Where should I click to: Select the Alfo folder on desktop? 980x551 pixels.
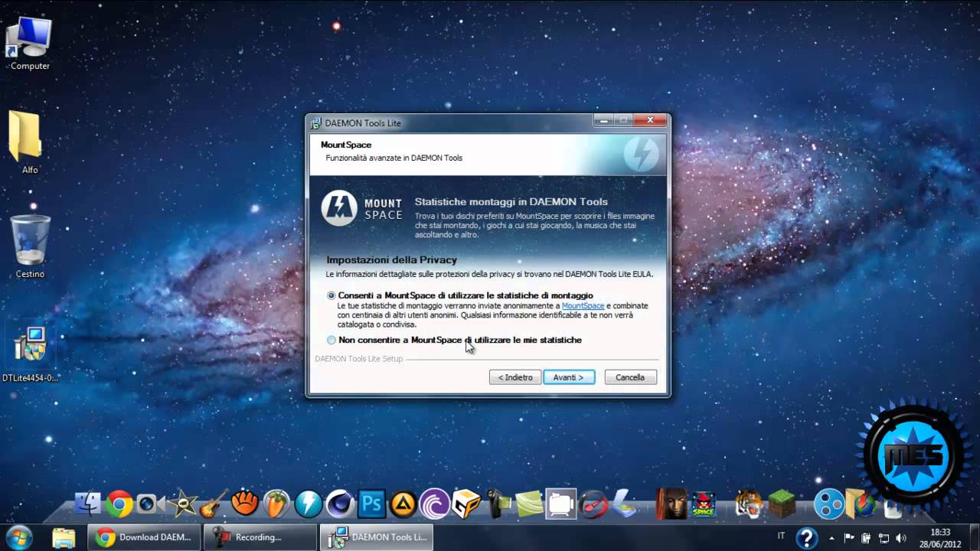click(29, 143)
